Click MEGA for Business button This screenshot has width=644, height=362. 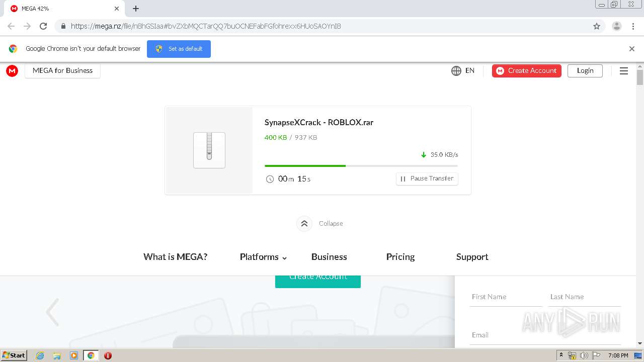62,71
